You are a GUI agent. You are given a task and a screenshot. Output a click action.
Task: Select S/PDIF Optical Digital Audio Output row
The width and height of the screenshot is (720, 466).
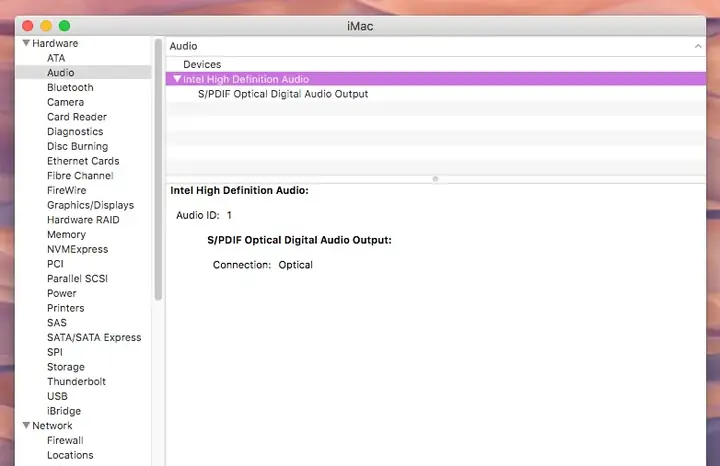click(435, 94)
